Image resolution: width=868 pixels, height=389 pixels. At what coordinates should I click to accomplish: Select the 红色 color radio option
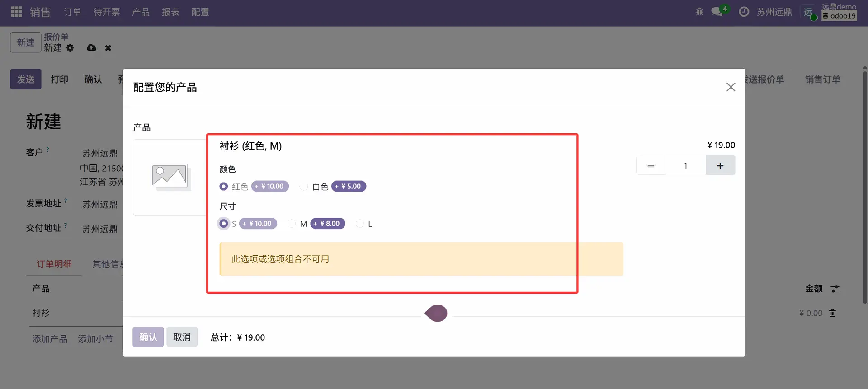click(x=224, y=187)
